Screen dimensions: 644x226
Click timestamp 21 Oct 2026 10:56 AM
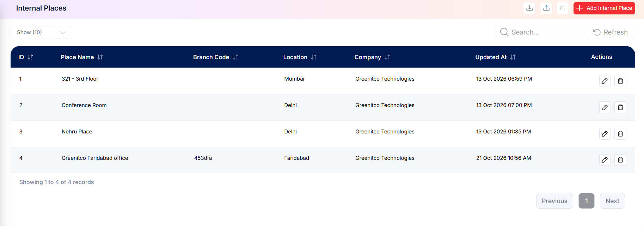[504, 158]
